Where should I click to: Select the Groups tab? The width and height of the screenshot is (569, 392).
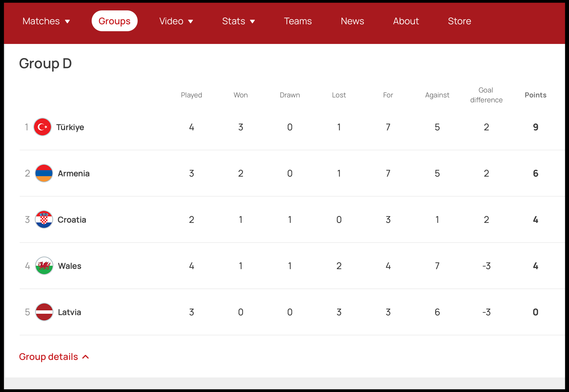114,21
